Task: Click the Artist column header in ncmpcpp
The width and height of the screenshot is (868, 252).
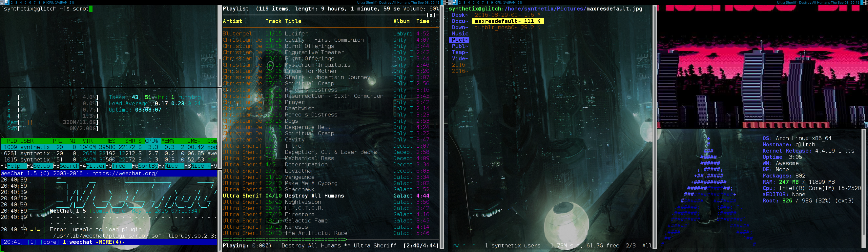Action: tap(232, 21)
